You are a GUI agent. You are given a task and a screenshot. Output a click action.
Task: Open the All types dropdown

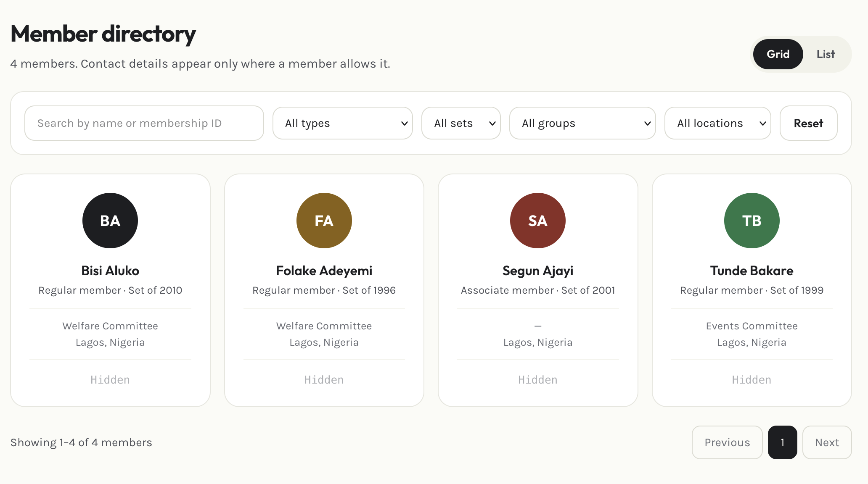pyautogui.click(x=343, y=123)
